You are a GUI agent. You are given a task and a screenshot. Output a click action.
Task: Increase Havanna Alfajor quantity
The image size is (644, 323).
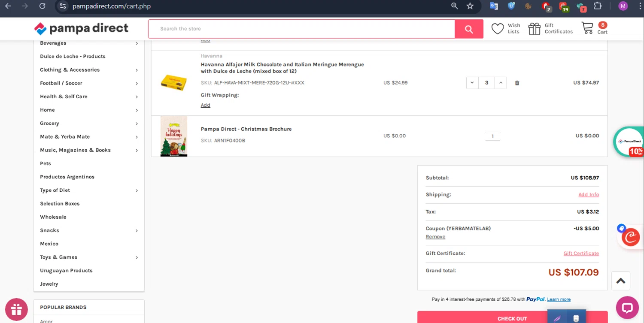click(501, 83)
